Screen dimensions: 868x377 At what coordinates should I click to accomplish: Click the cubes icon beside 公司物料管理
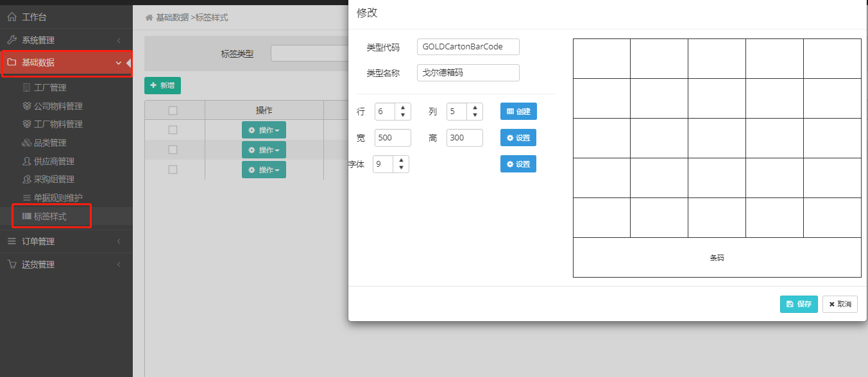point(26,106)
